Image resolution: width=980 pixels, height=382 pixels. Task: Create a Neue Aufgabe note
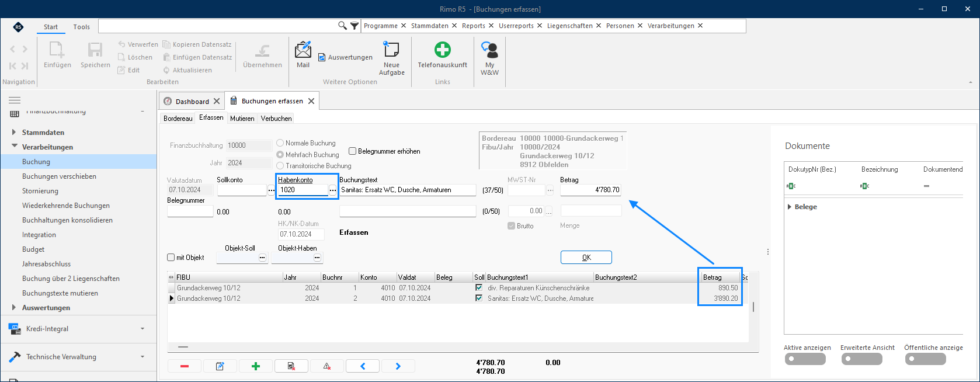(391, 58)
